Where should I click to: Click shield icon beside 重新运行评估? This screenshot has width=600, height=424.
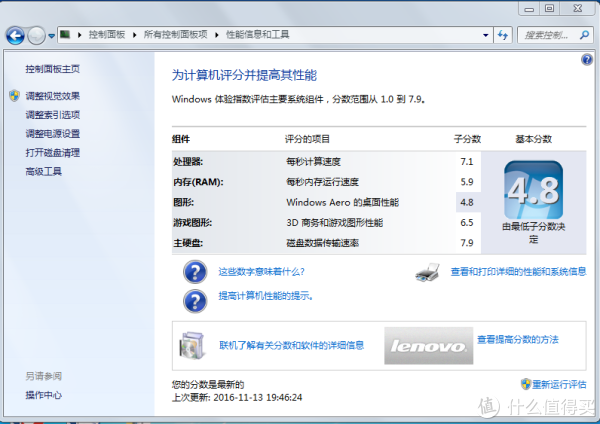pyautogui.click(x=526, y=384)
